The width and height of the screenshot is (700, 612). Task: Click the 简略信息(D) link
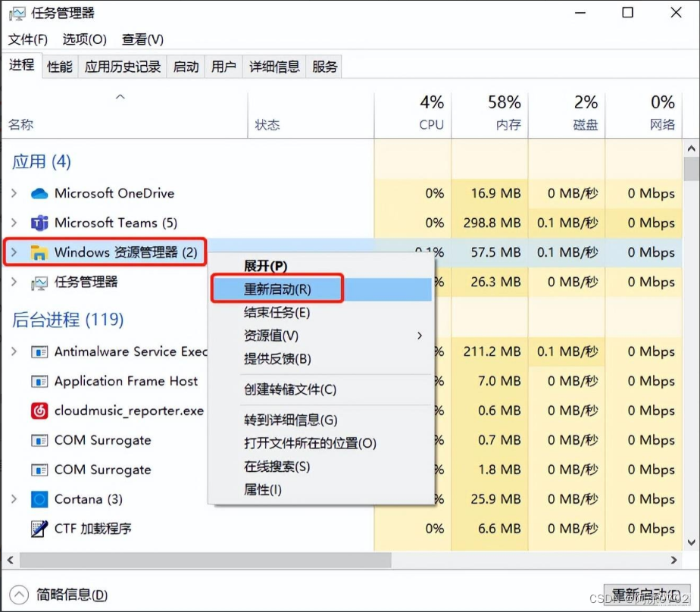(x=72, y=595)
